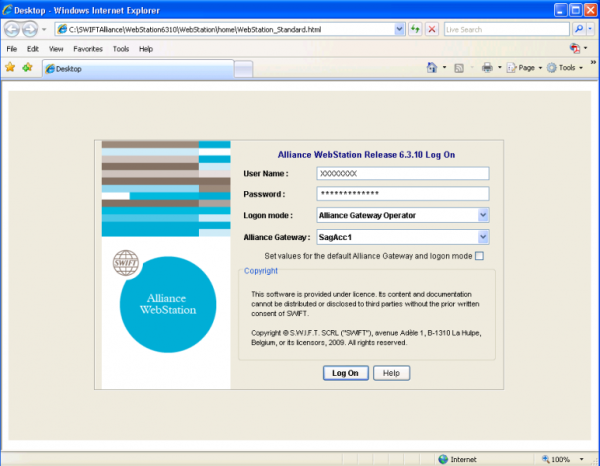Screen dimensions: 600x466
Task: Click the red Stop loading X icon
Action: pos(432,29)
